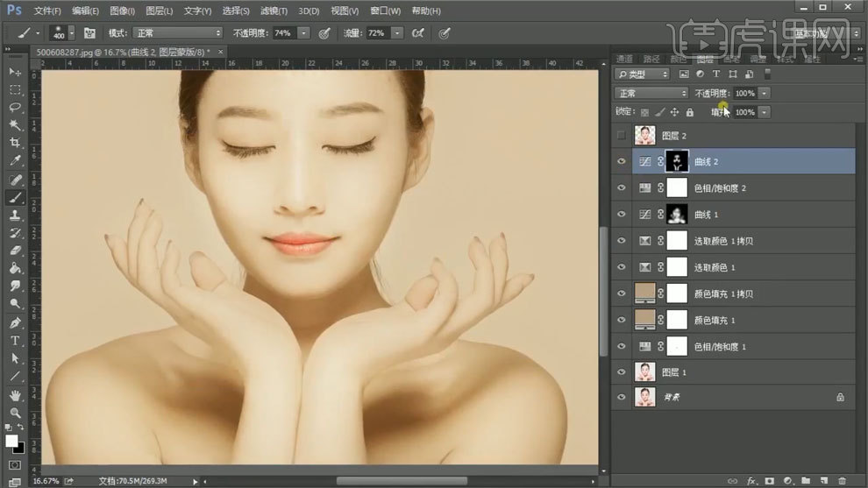This screenshot has width=868, height=488.
Task: Select the Lasso tool
Action: point(15,107)
